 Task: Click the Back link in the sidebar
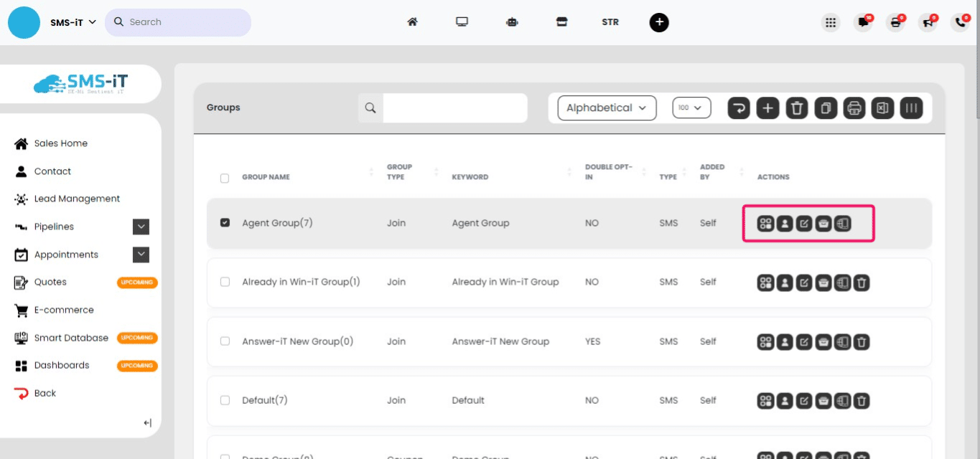tap(43, 392)
